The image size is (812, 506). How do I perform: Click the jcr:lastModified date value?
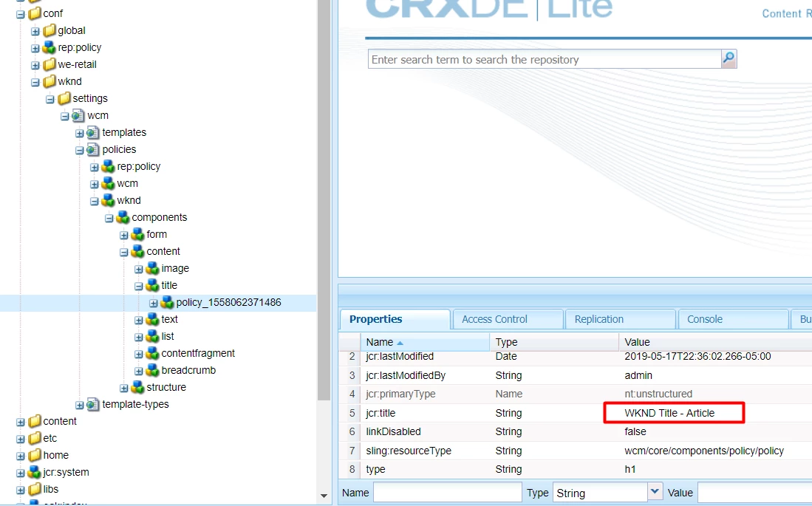click(697, 356)
